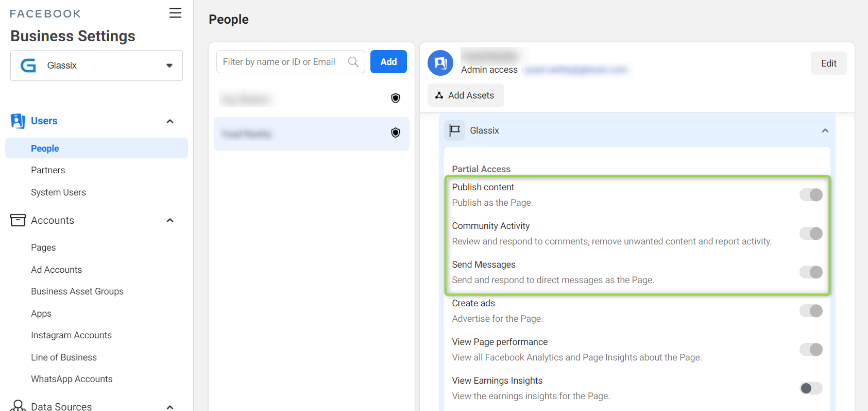The image size is (868, 411).
Task: Open Apps in the sidebar
Action: (x=41, y=314)
